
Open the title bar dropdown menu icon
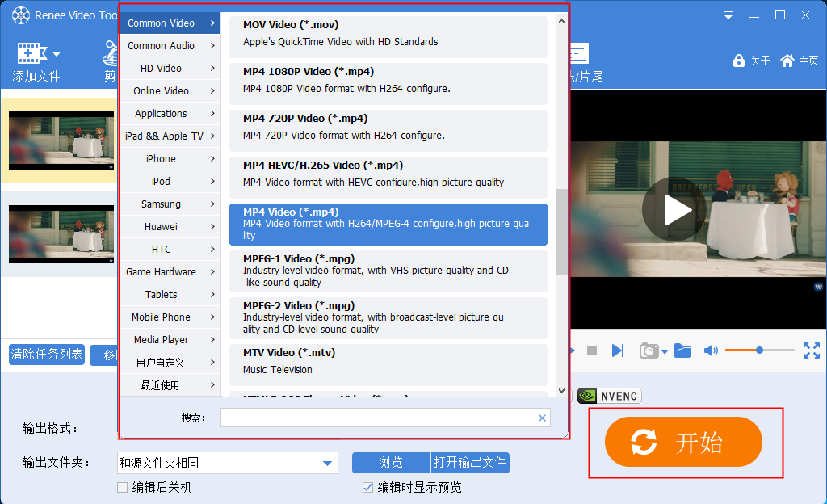click(728, 16)
